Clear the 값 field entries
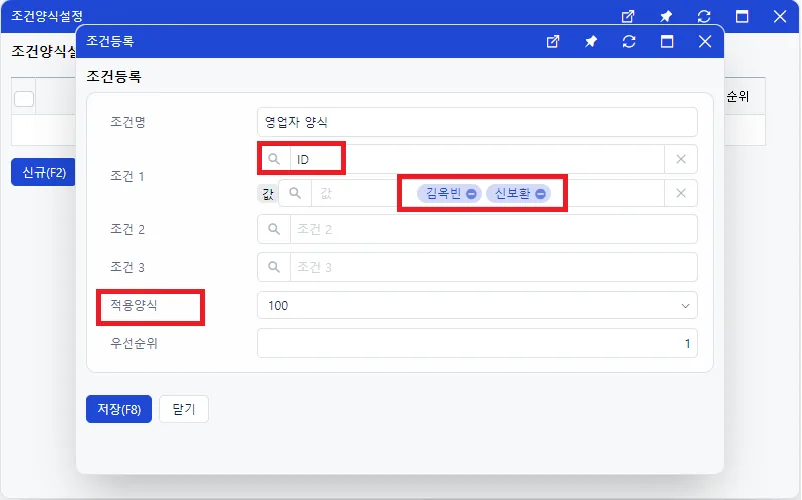802x500 pixels. [x=681, y=193]
